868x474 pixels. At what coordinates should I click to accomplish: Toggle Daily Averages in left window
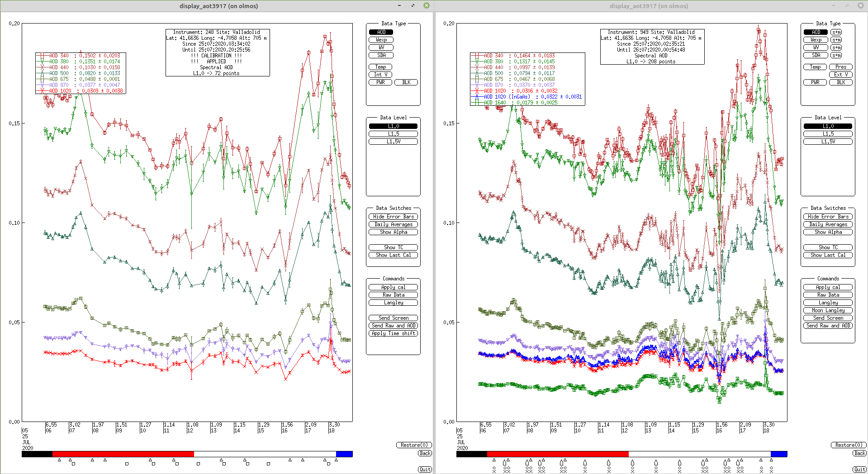(393, 224)
